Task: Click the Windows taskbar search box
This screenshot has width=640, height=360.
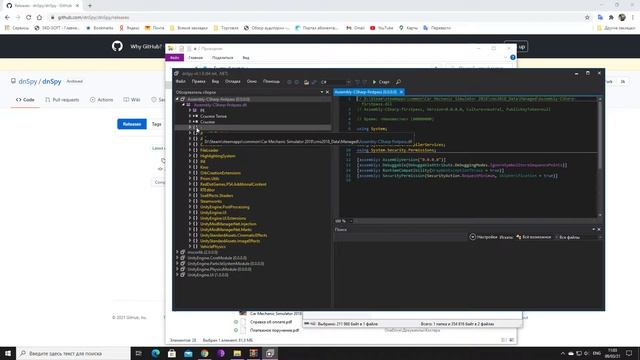Action: coord(73,353)
